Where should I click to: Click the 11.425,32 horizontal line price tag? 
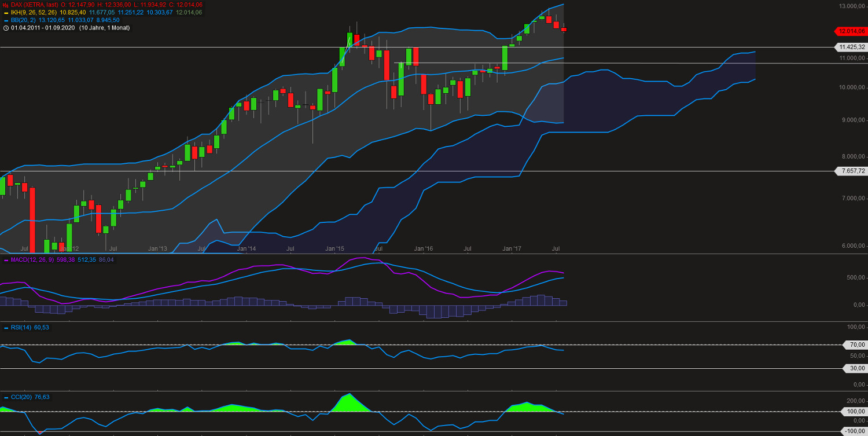click(851, 47)
